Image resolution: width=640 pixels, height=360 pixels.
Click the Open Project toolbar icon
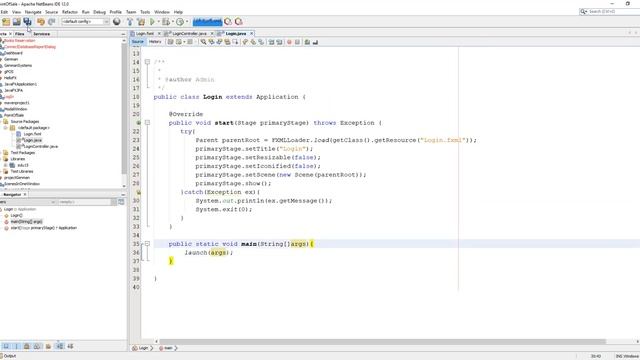[17, 22]
